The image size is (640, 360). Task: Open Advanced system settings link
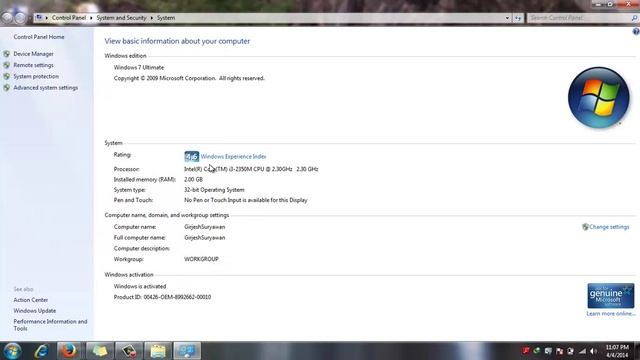click(x=45, y=88)
